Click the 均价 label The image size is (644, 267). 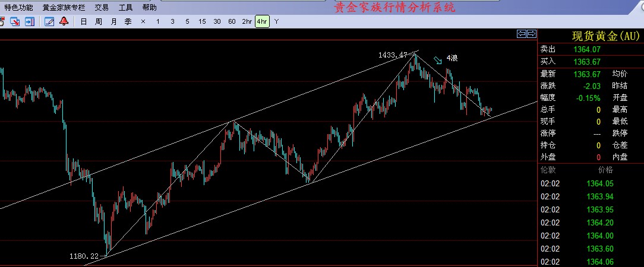click(x=620, y=74)
